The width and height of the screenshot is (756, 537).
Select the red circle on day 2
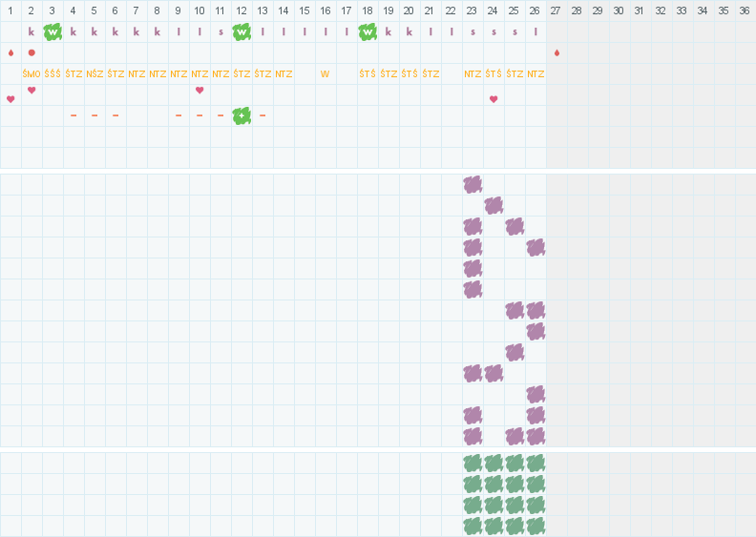pyautogui.click(x=31, y=52)
